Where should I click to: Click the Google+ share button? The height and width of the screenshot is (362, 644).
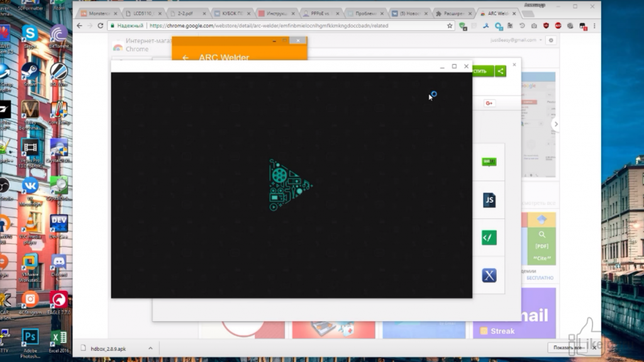pos(489,103)
